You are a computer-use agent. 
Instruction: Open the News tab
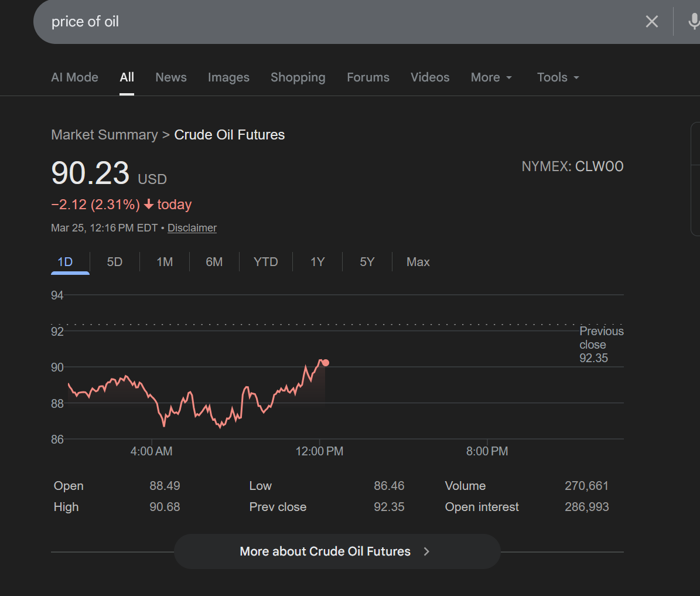tap(171, 77)
